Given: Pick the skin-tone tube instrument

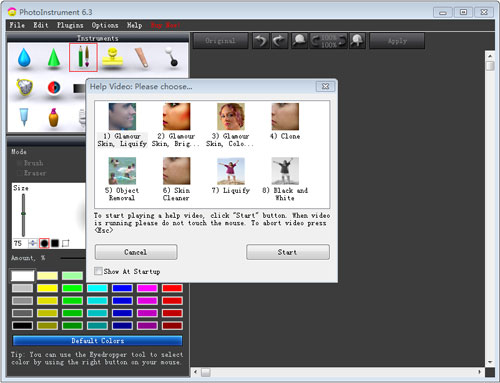Looking at the screenshot, I should click(141, 58).
